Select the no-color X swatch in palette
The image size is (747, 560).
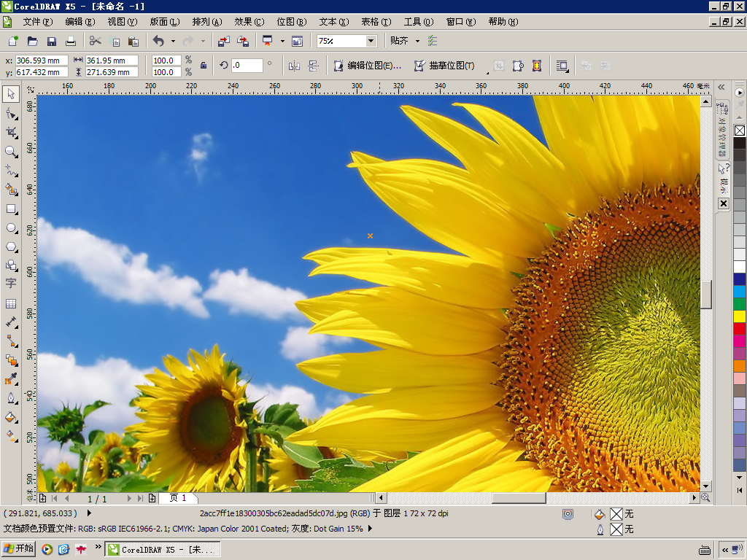pos(740,131)
